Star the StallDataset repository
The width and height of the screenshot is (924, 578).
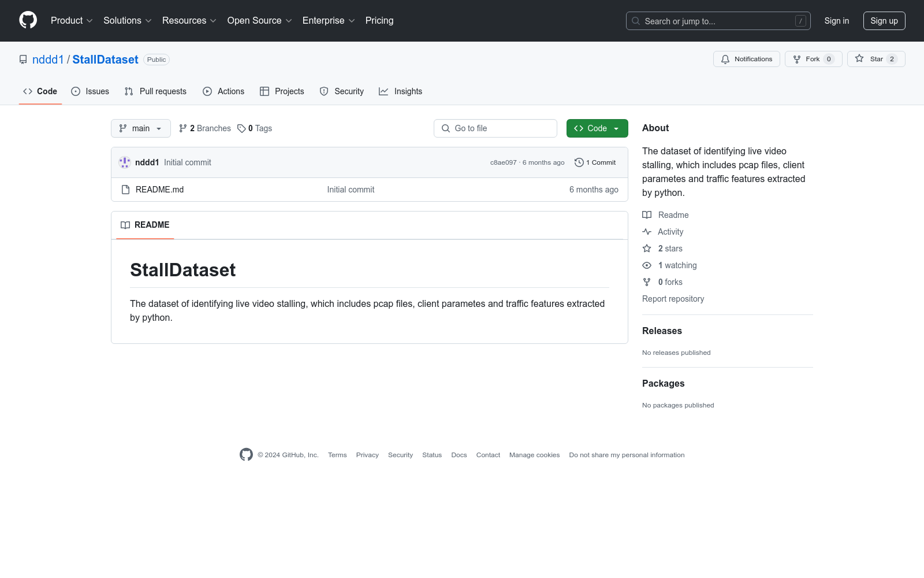875,59
